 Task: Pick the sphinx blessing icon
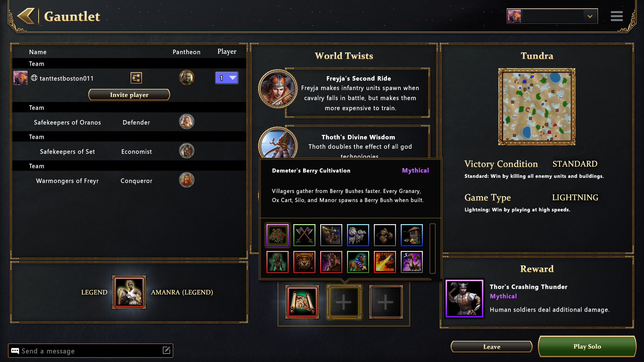coord(358,262)
